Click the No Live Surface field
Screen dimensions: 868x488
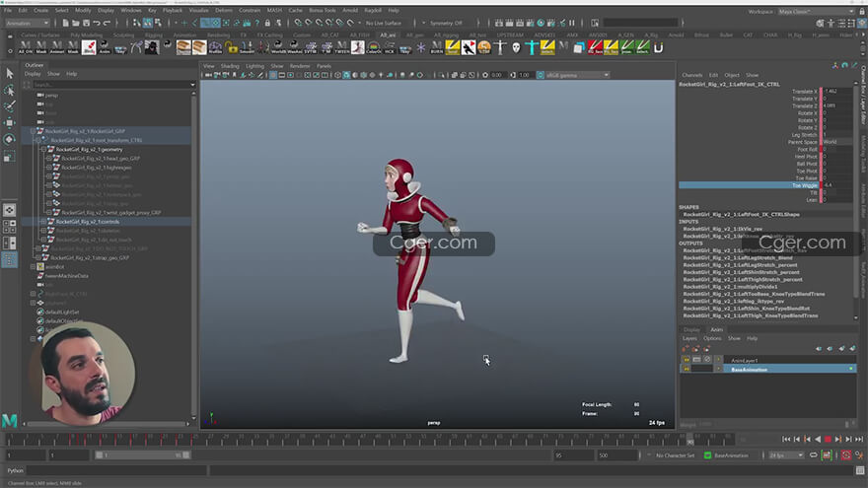point(388,24)
